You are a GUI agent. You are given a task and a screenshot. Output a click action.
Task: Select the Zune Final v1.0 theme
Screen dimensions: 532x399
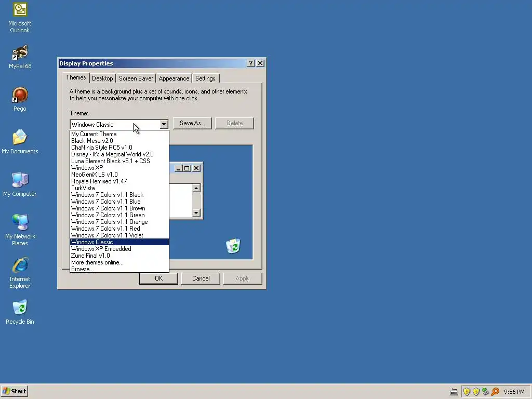(119, 256)
